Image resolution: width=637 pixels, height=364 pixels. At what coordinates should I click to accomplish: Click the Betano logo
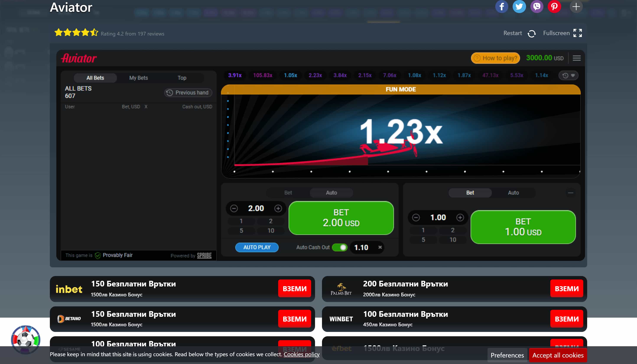pos(69,319)
